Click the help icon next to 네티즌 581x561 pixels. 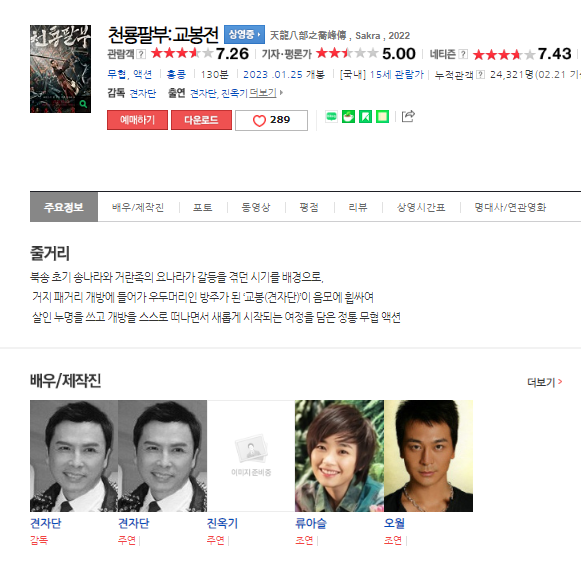click(463, 54)
